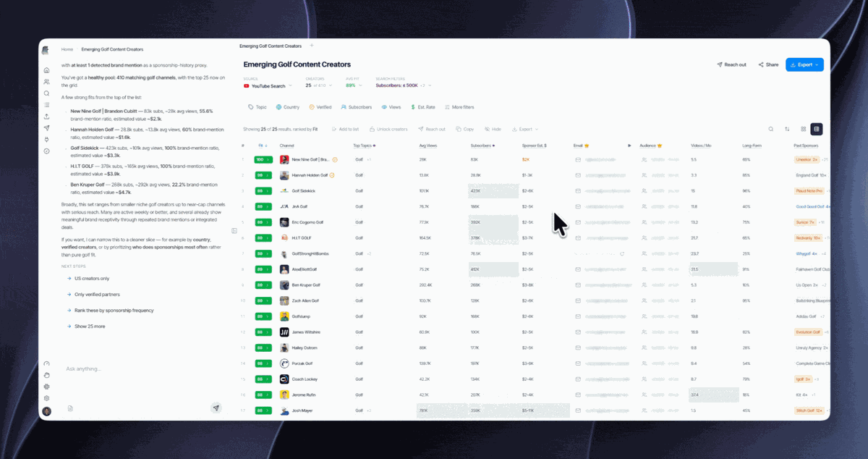
Task: Expand the Avg Fit 89% dropdown
Action: click(x=355, y=85)
